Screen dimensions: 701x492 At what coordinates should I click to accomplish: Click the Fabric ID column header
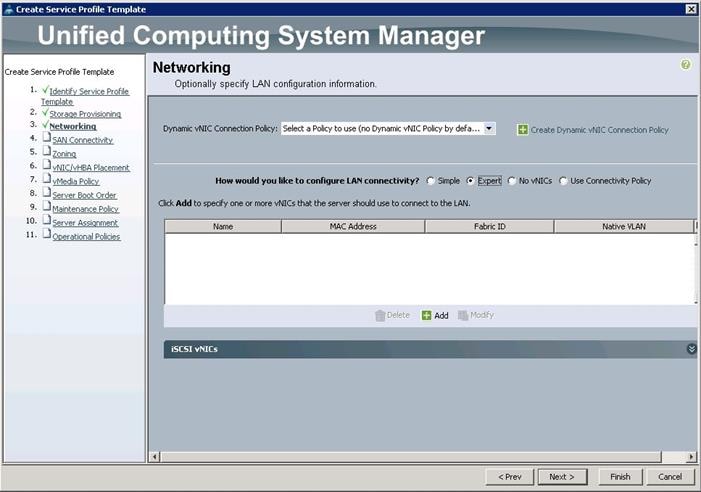(490, 227)
